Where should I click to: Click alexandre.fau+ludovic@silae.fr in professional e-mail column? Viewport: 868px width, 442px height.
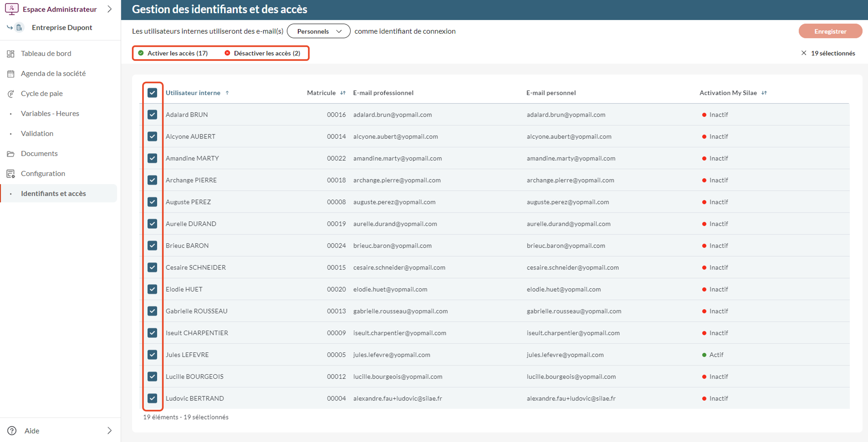click(398, 398)
